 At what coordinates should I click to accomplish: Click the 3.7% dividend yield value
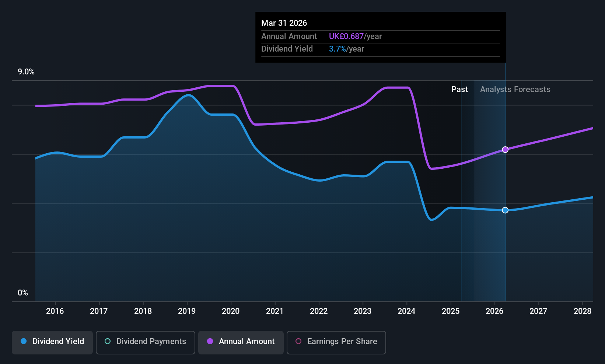click(x=337, y=49)
